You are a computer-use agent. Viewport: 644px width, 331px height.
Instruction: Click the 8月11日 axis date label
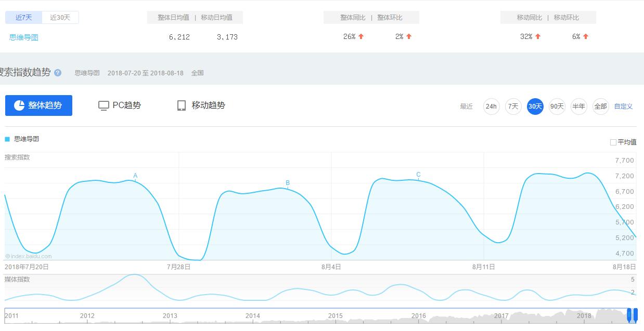484,267
